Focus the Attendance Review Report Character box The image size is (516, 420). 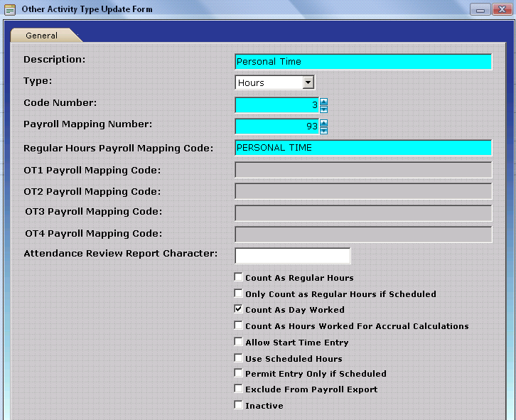(292, 255)
